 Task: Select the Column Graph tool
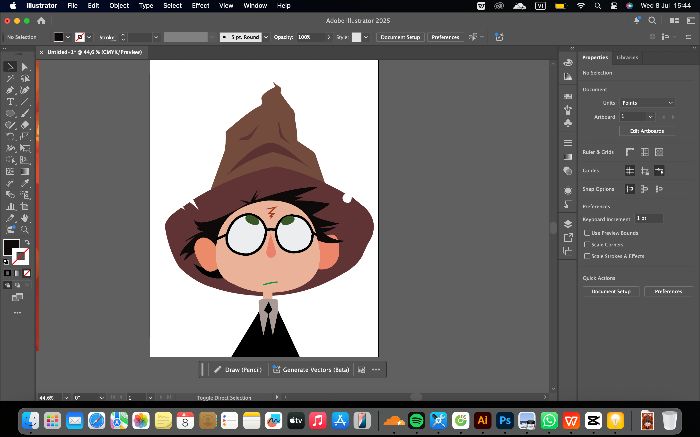(10, 206)
